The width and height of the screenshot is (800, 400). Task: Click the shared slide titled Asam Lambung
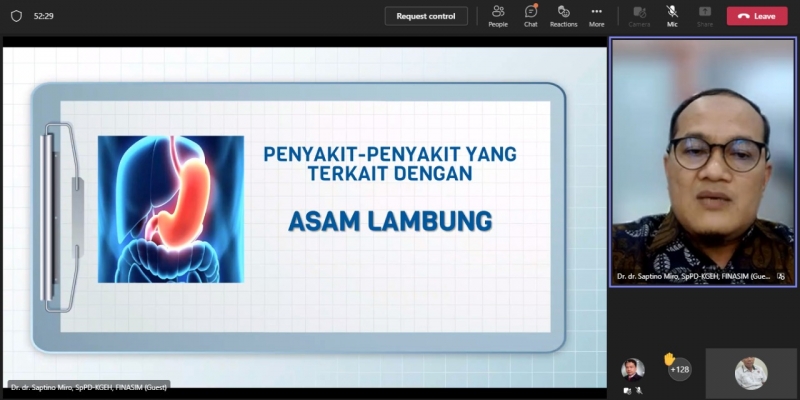tap(300, 210)
